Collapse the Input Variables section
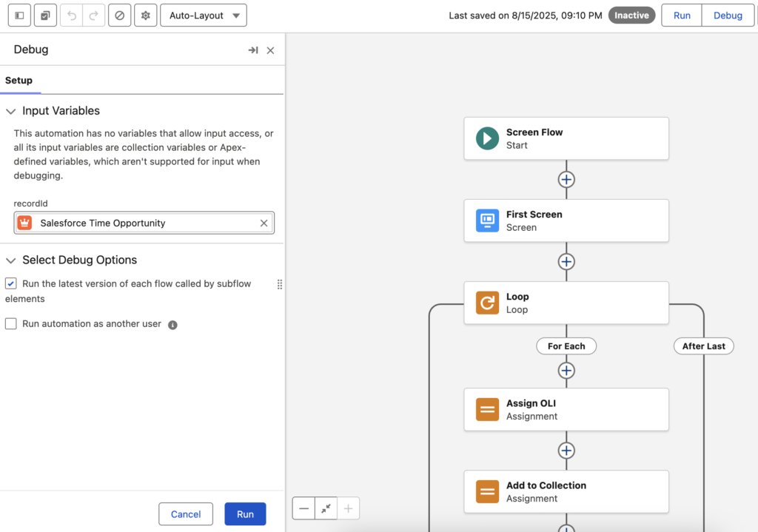Image resolution: width=758 pixels, height=532 pixels. (x=10, y=111)
